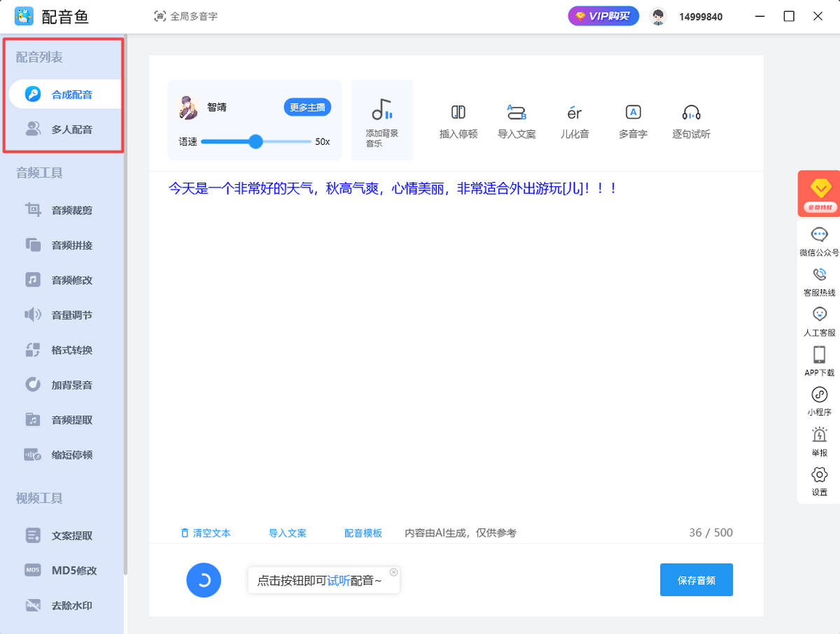The image size is (840, 634).
Task: Click the APP下载 phone icon
Action: pos(819,354)
